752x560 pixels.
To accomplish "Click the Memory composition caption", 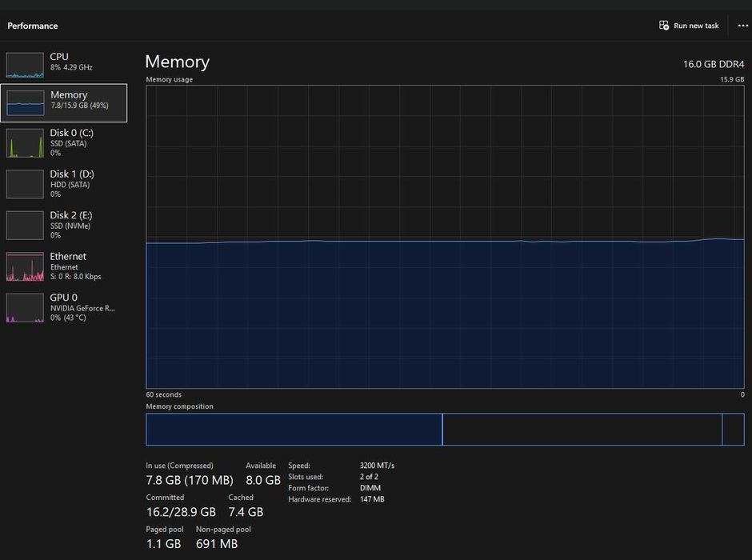I will tap(179, 406).
